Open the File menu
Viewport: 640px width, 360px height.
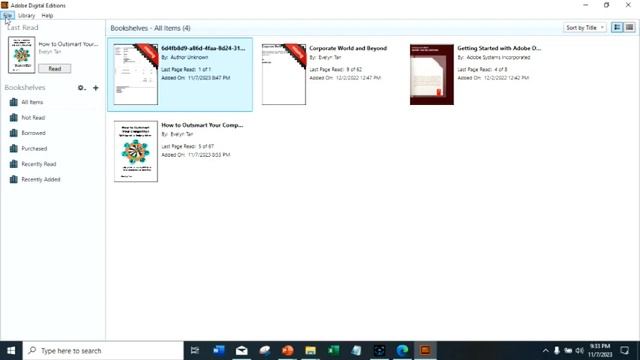pos(7,16)
